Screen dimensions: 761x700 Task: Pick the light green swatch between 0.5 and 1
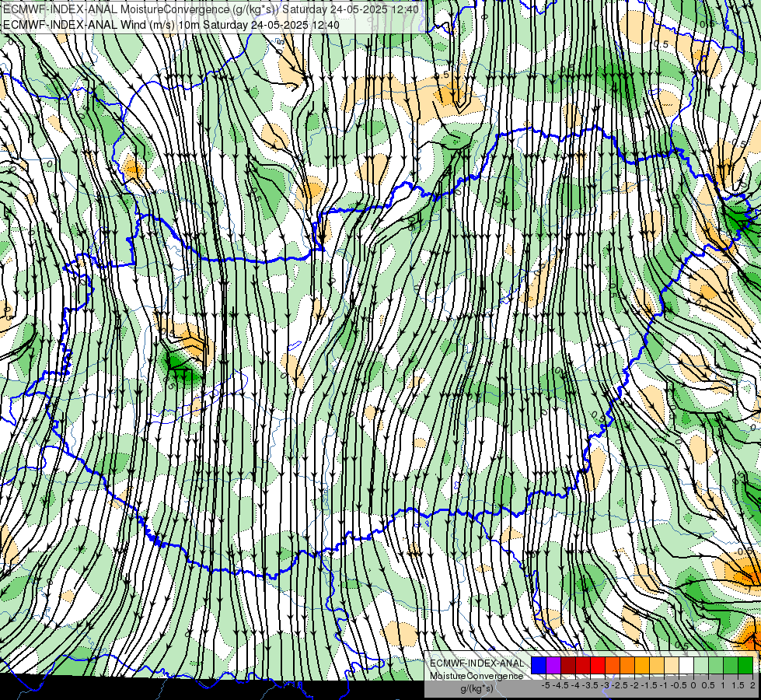716,666
